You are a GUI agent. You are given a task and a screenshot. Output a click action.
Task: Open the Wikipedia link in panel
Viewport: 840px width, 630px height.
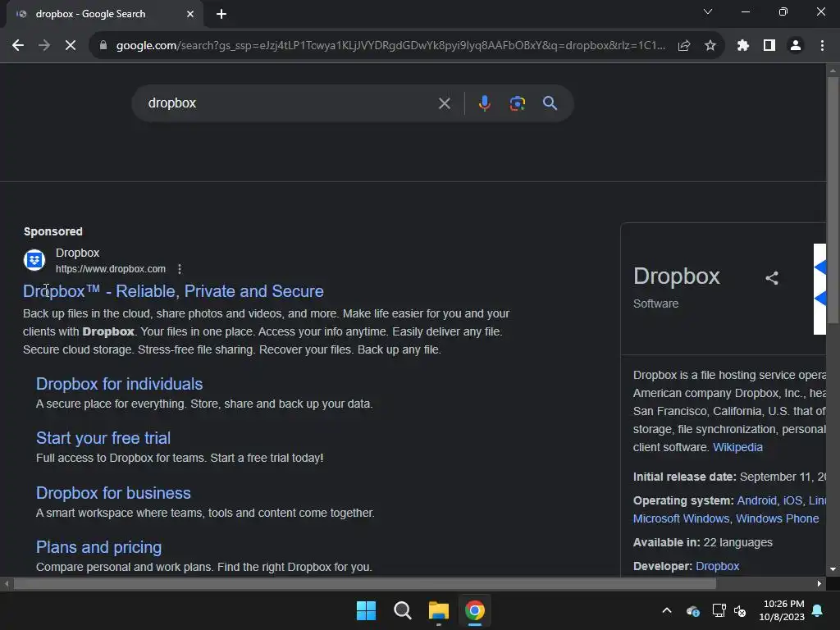(x=737, y=447)
